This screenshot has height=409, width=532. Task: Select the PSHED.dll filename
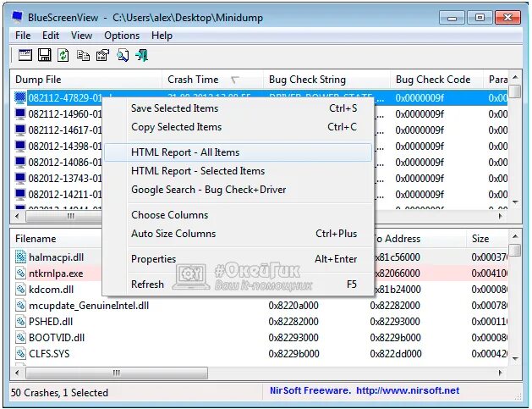[51, 322]
